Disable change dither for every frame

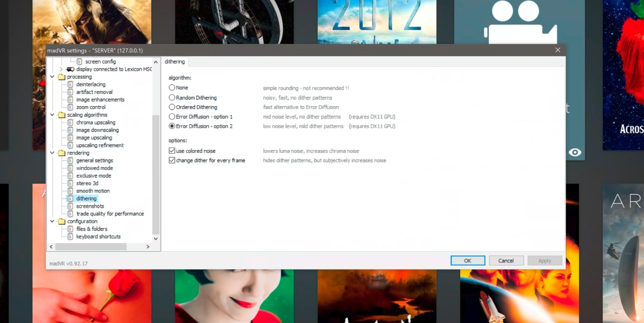(x=172, y=160)
